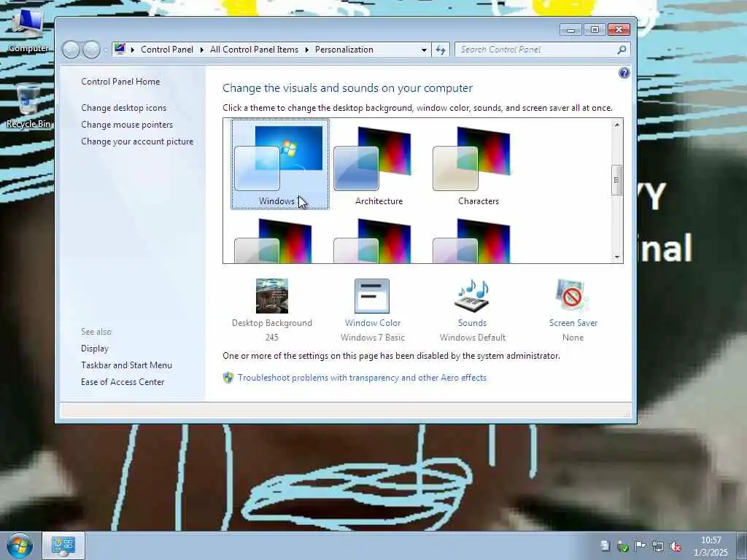The height and width of the screenshot is (560, 747).
Task: Click the Control Panel taskbar button
Action: click(63, 545)
